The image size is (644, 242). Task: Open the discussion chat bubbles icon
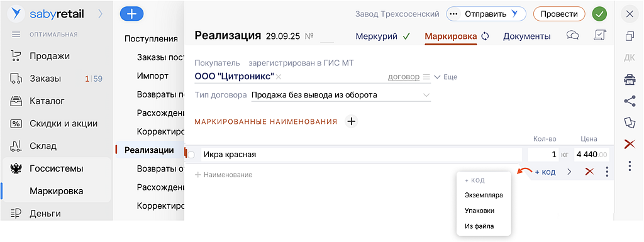tap(572, 35)
